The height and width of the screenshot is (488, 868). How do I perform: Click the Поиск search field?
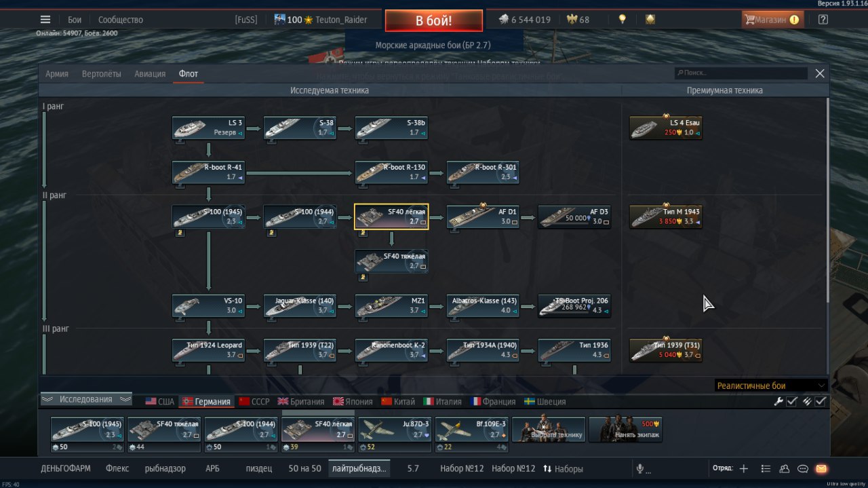point(741,73)
